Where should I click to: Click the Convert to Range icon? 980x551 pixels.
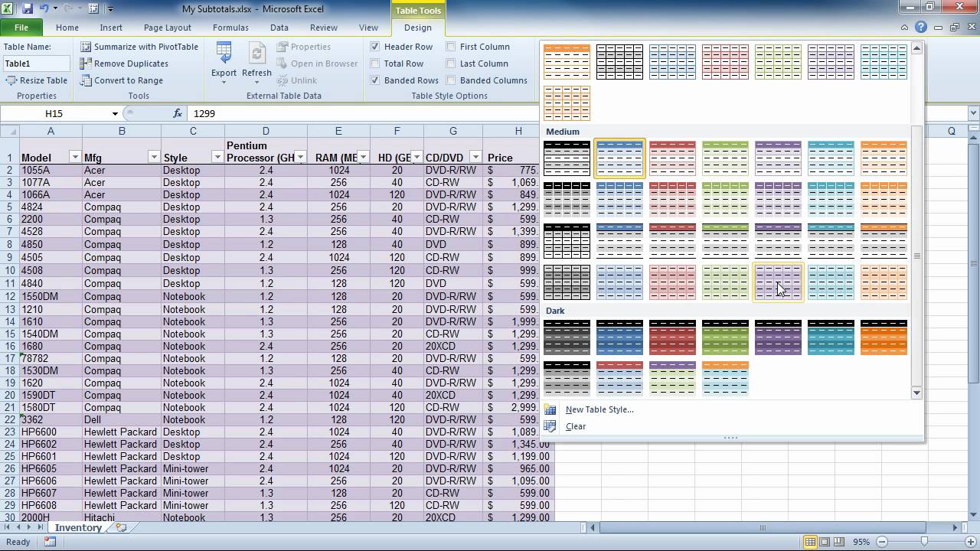[86, 80]
